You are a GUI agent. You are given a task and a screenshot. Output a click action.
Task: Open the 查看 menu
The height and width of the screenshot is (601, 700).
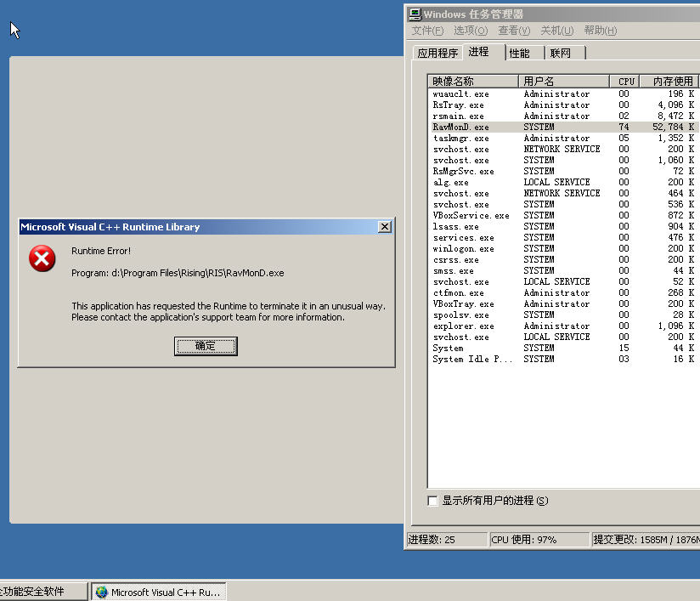[x=514, y=31]
